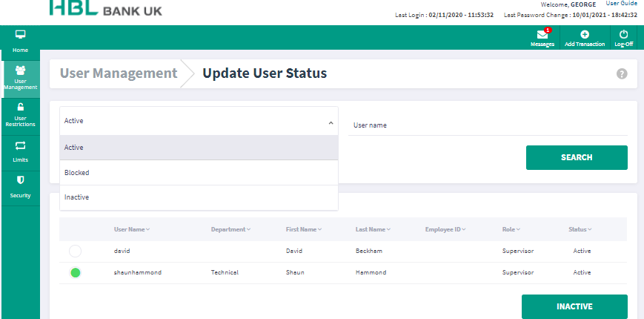Sort by Last Name column
The image size is (644, 319).
pyautogui.click(x=373, y=229)
